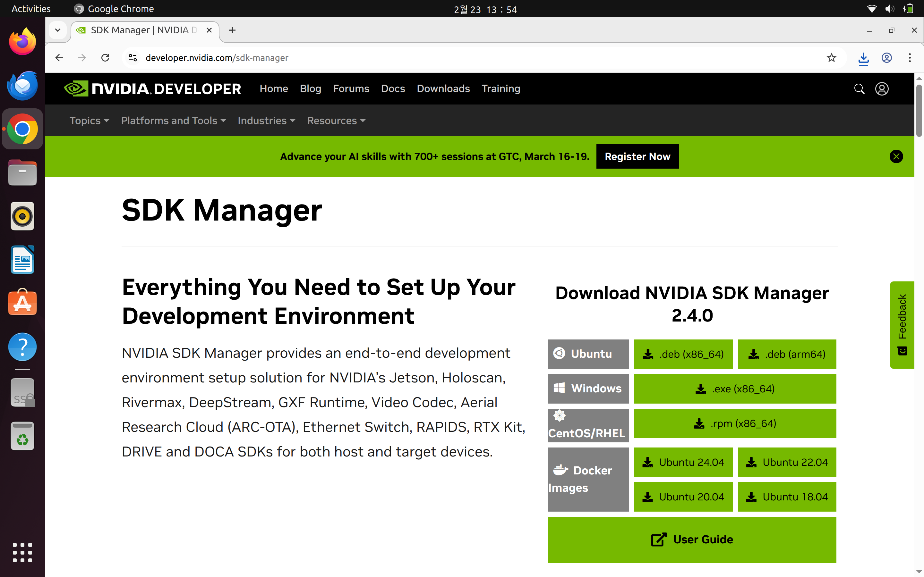Open the User Guide link
The width and height of the screenshot is (924, 577).
coord(691,539)
